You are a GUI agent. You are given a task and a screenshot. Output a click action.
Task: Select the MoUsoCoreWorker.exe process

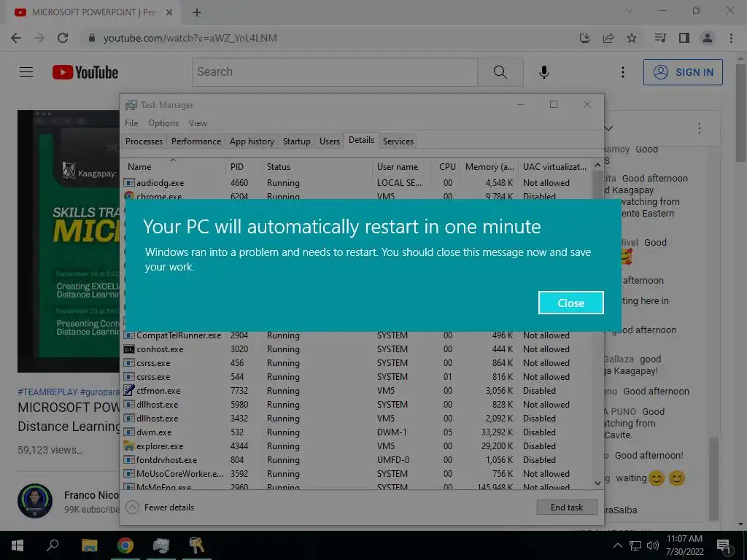[357, 473]
